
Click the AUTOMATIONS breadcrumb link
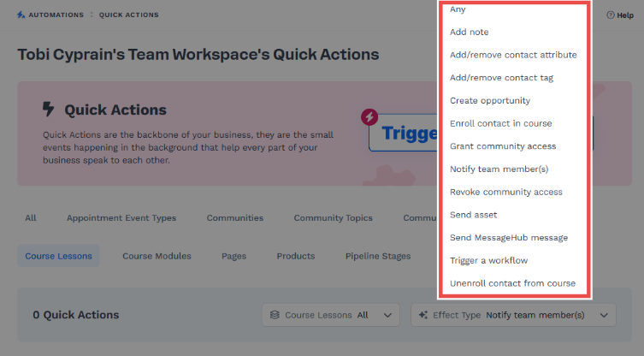point(56,15)
